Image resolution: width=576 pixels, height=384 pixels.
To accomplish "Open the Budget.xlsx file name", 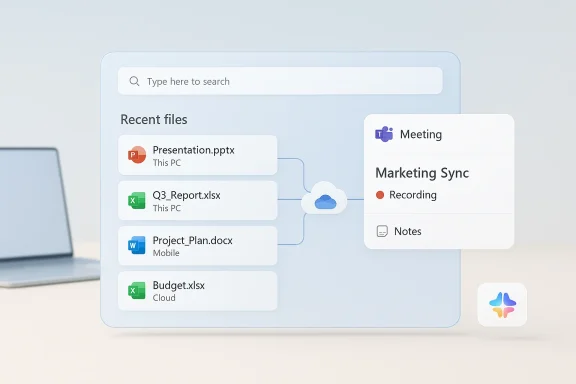I will coord(179,286).
